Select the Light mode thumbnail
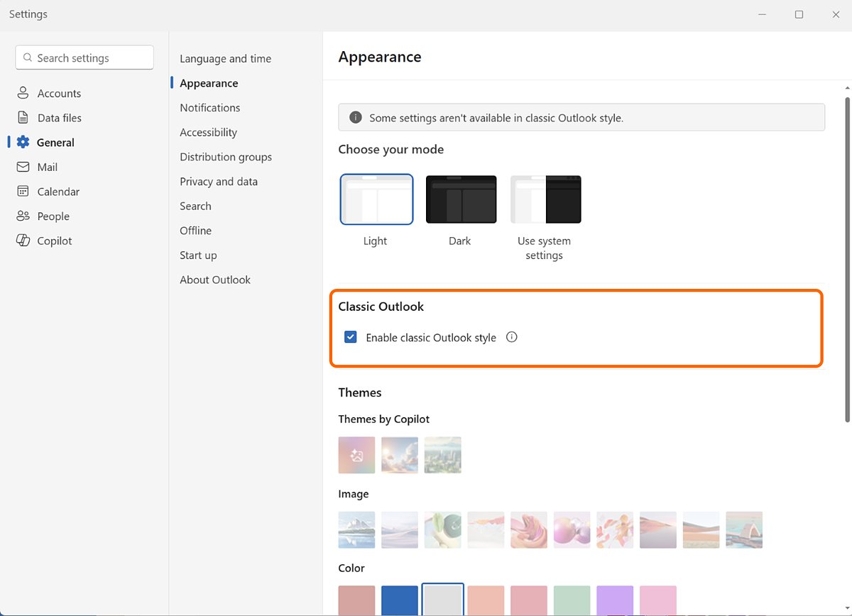Screen dimensions: 852x616 [x=376, y=199]
